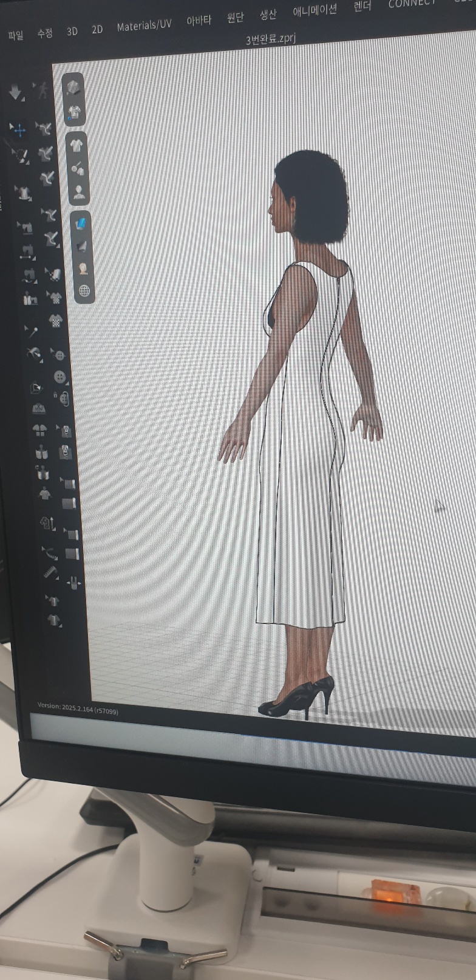Pick the Pin tool in left toolbar
The width and height of the screenshot is (476, 980).
32,331
